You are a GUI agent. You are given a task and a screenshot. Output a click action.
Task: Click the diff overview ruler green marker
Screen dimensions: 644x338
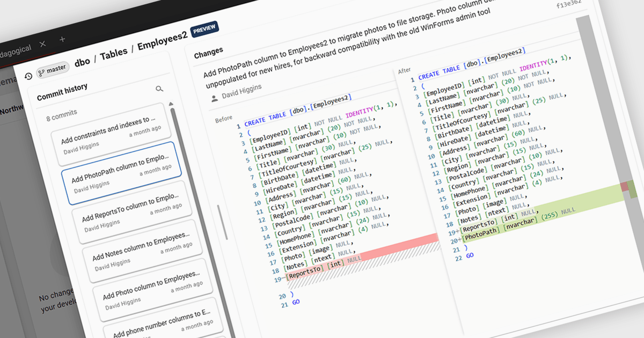point(632,189)
